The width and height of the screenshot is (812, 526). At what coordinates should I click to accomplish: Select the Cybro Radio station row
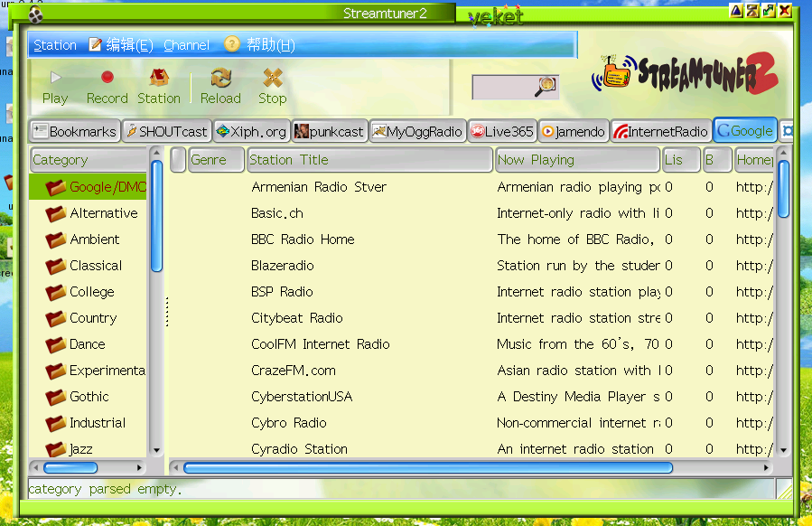tap(471, 423)
